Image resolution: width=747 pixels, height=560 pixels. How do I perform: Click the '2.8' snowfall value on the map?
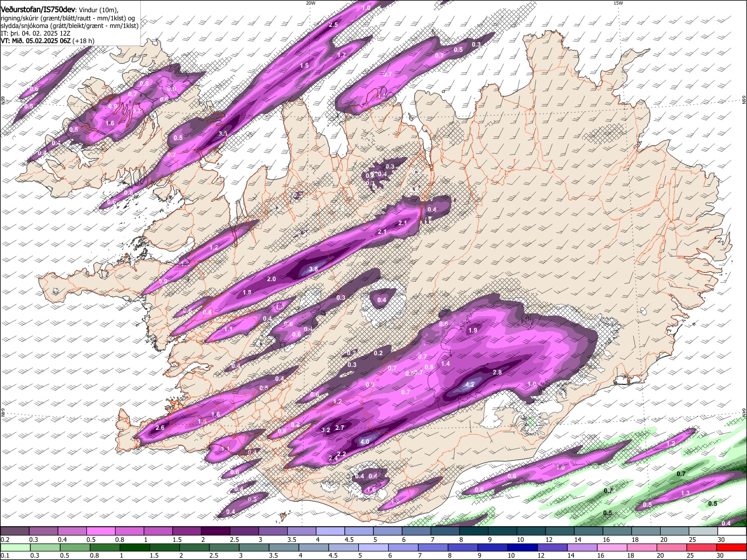(x=497, y=372)
